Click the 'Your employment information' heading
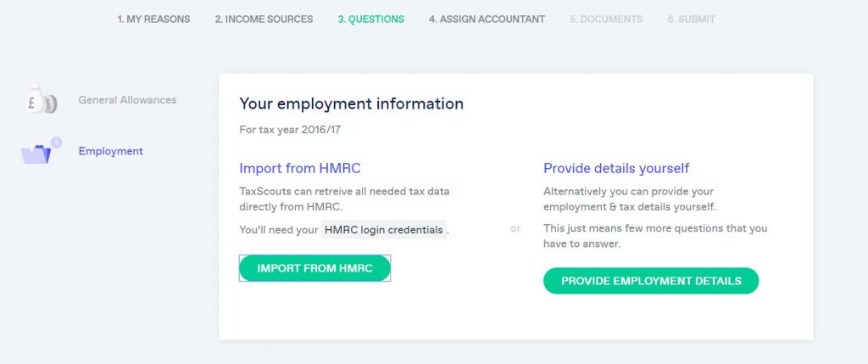The image size is (868, 364). pyautogui.click(x=352, y=104)
